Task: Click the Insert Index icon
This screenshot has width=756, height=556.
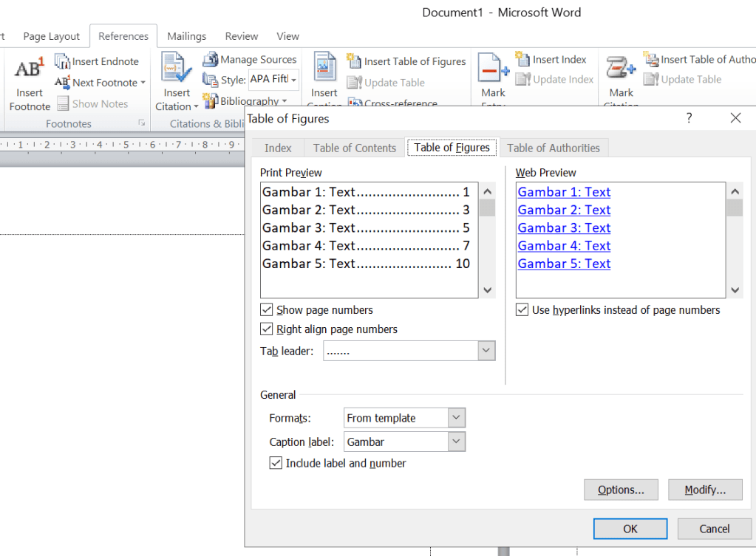Action: point(522,60)
